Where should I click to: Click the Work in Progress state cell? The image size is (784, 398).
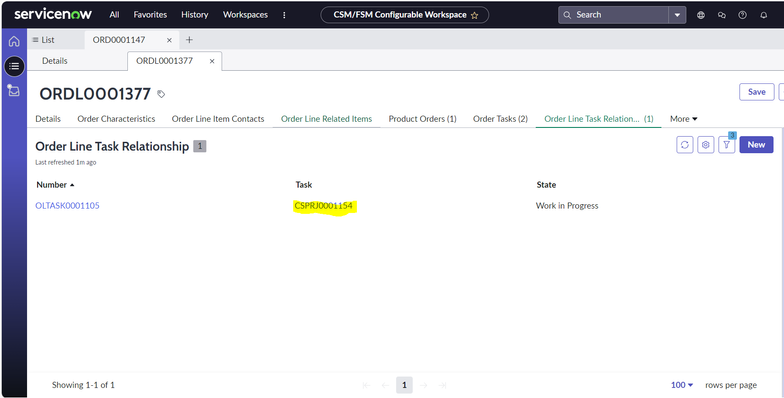567,206
